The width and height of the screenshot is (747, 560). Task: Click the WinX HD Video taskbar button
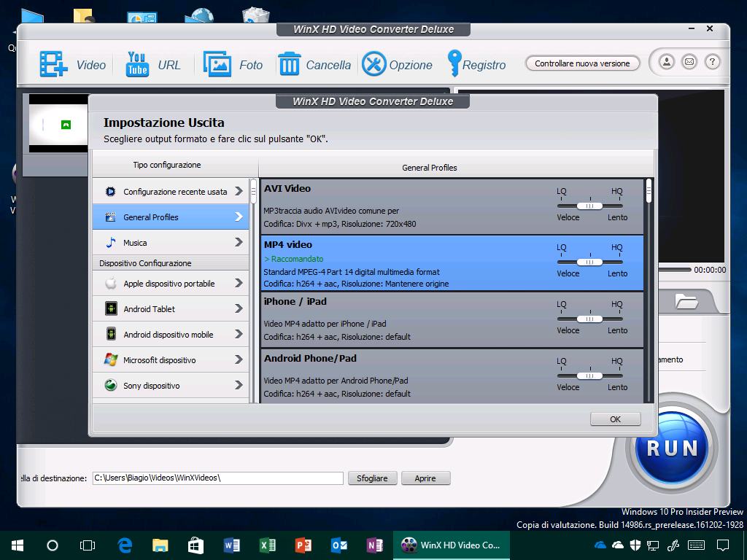(x=451, y=545)
